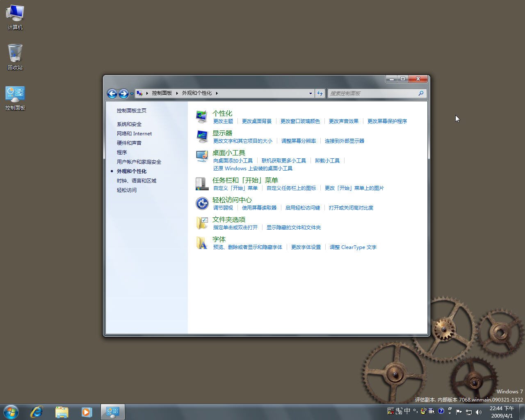Open the network tray icon
This screenshot has height=420, width=525.
(x=469, y=412)
